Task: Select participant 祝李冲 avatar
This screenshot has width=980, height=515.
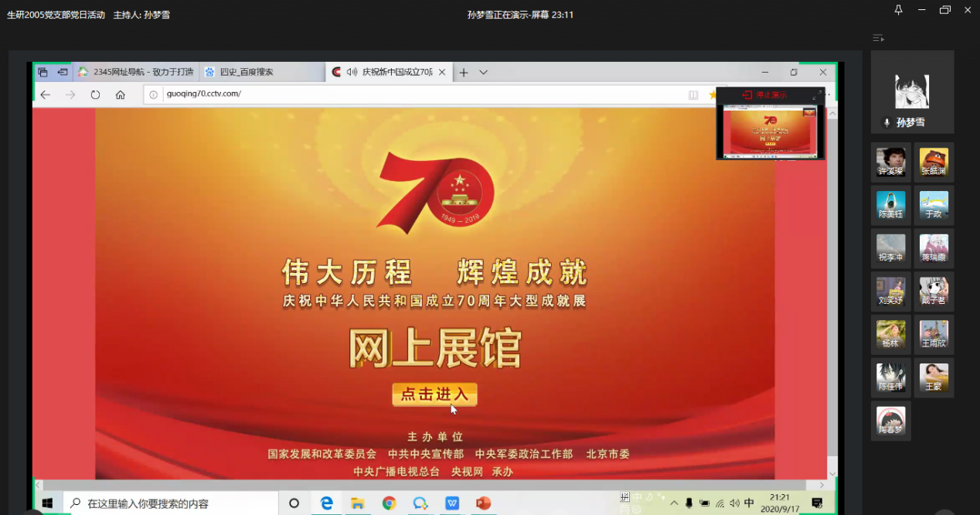Action: [x=890, y=248]
